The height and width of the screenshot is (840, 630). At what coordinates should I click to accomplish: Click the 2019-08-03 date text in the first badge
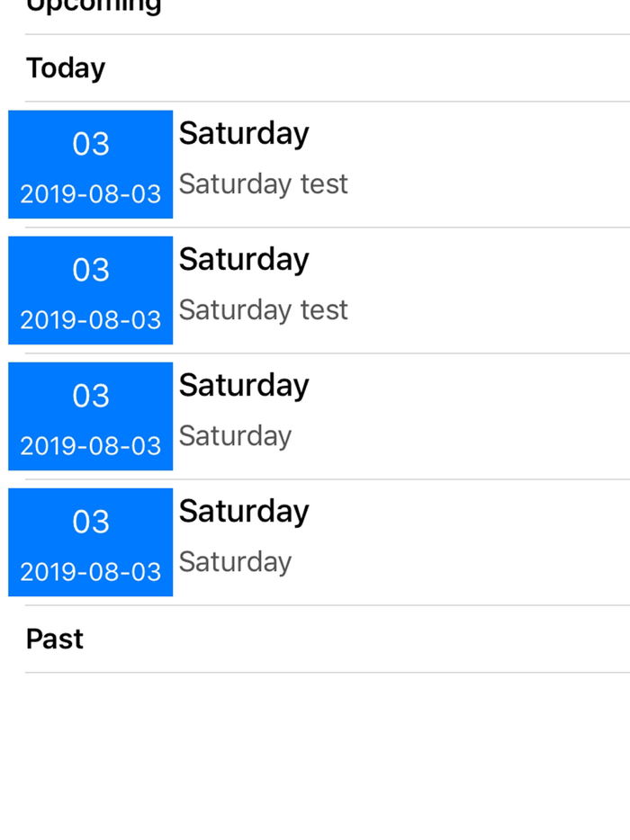[91, 194]
